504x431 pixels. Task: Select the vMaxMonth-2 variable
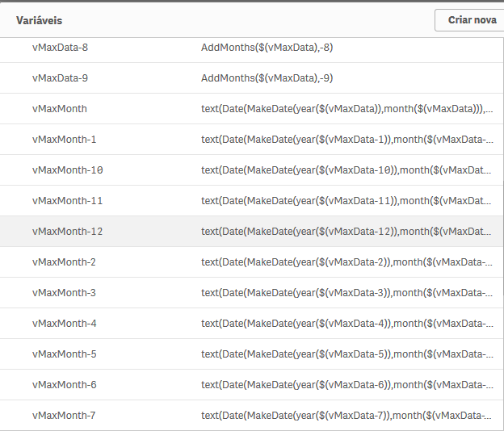65,262
